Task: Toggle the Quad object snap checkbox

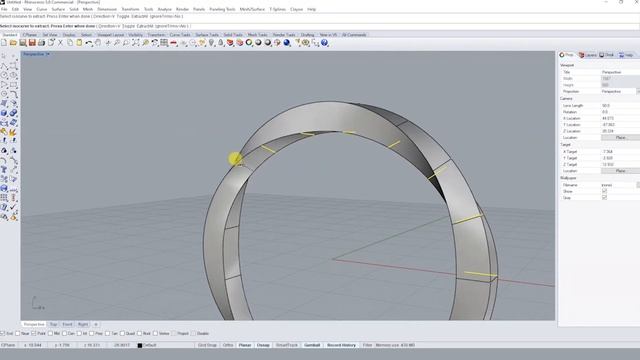Action: 122,333
